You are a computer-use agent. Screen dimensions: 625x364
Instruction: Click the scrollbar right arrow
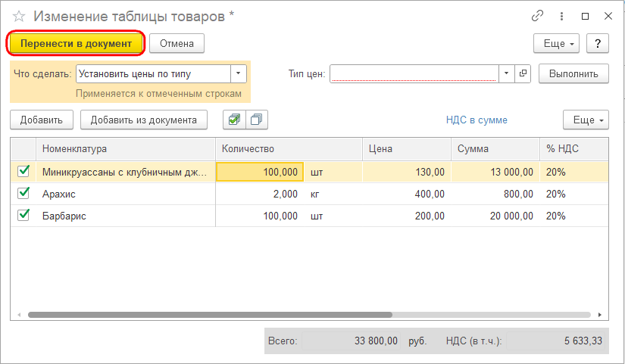pyautogui.click(x=599, y=315)
